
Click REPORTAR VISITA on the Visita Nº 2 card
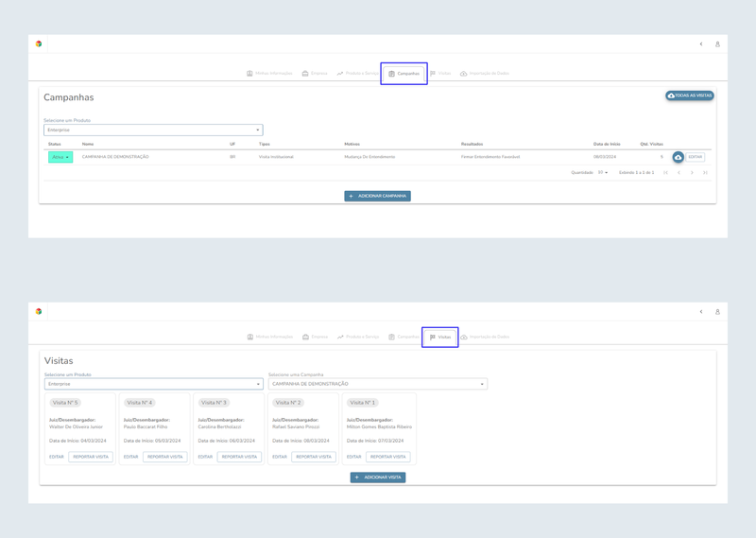pos(314,457)
